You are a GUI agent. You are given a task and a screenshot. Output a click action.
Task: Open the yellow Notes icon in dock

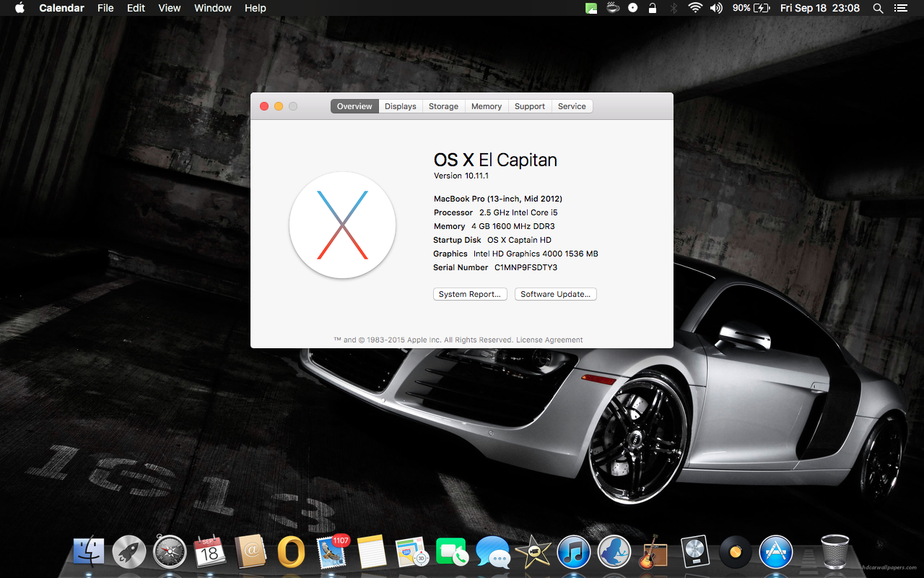click(x=372, y=553)
